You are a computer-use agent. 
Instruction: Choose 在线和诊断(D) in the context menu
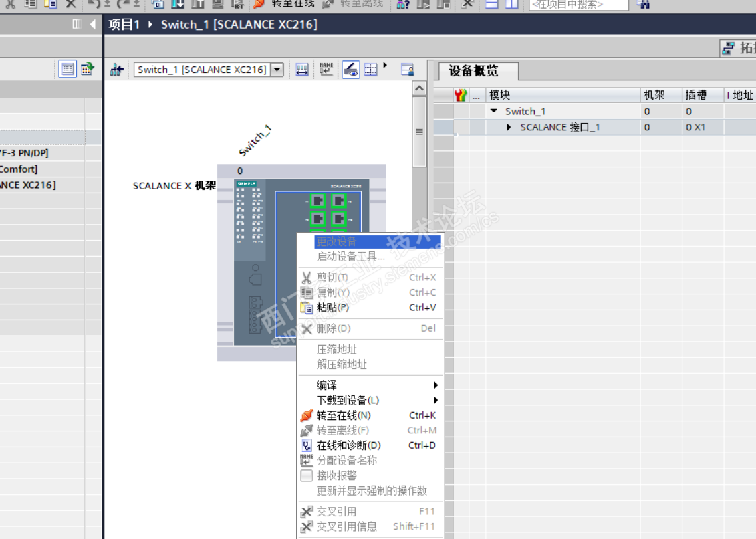(370, 445)
